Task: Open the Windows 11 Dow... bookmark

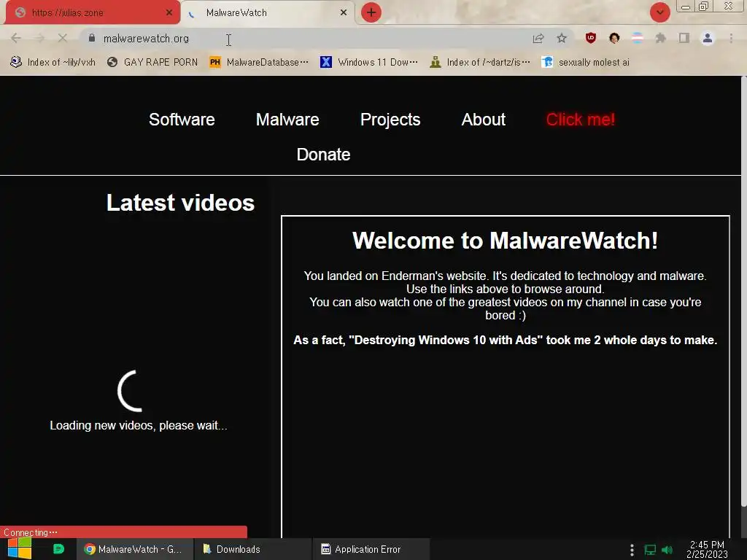Action: click(369, 63)
